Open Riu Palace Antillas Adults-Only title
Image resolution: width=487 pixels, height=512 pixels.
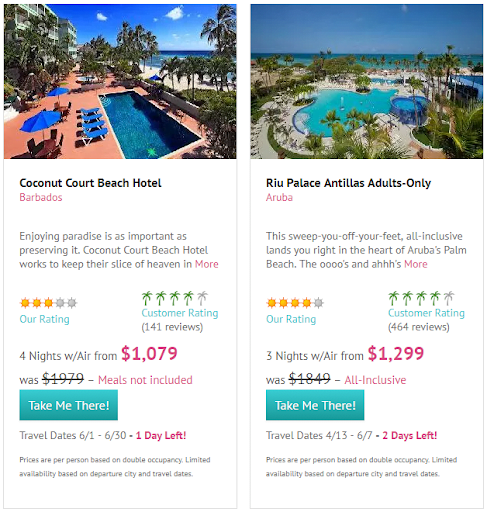pyautogui.click(x=348, y=183)
